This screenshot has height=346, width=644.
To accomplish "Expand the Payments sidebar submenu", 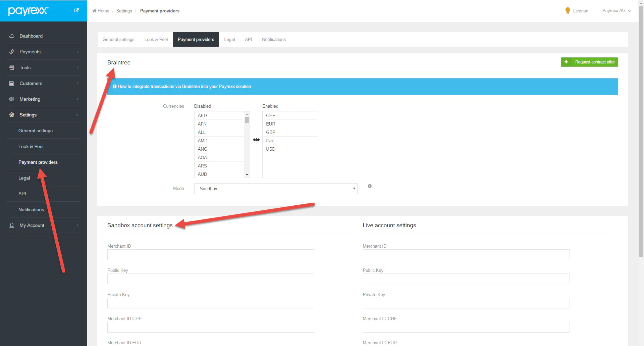I will click(x=44, y=52).
